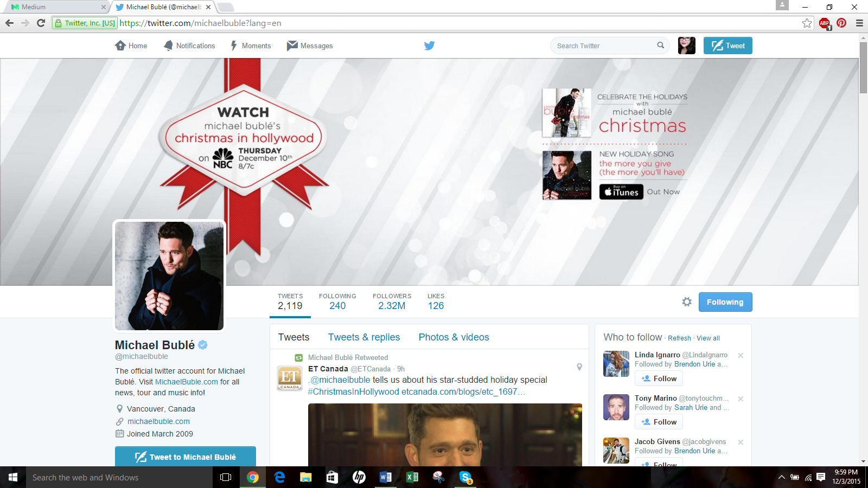Click Tweet to Michael Bublé button
868x488 pixels.
point(186,457)
